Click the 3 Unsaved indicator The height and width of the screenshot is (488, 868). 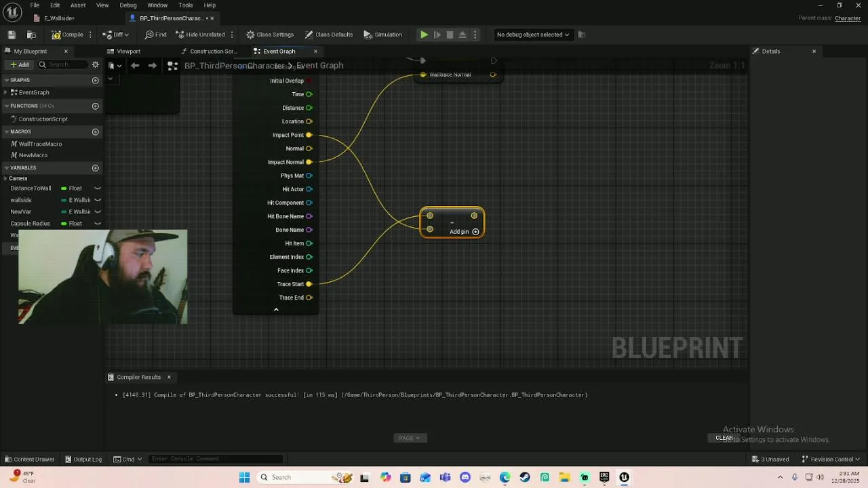tap(770, 460)
